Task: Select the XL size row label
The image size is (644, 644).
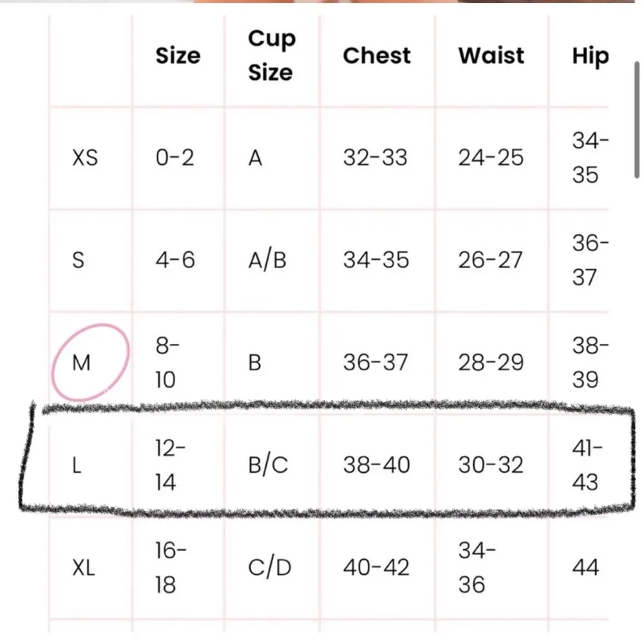Action: coord(84,567)
